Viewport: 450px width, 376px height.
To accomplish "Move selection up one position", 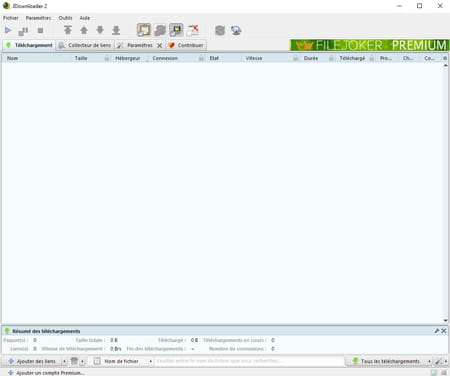I will pos(84,30).
